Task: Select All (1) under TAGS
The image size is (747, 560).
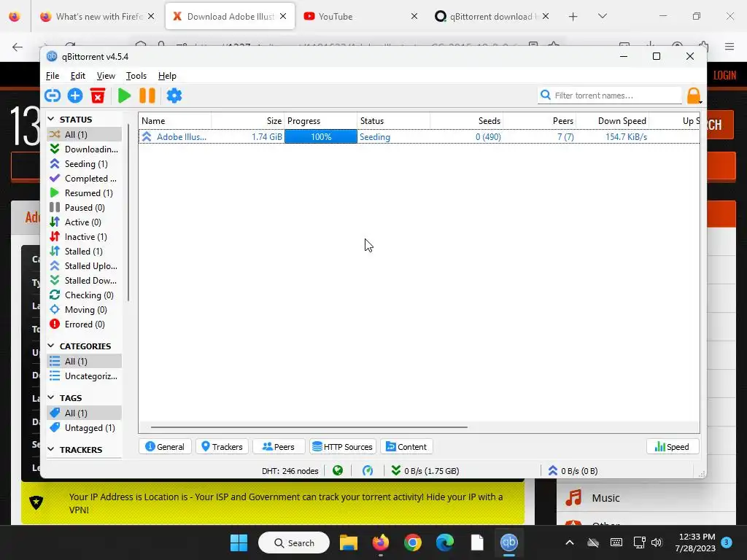Action: pos(85,413)
